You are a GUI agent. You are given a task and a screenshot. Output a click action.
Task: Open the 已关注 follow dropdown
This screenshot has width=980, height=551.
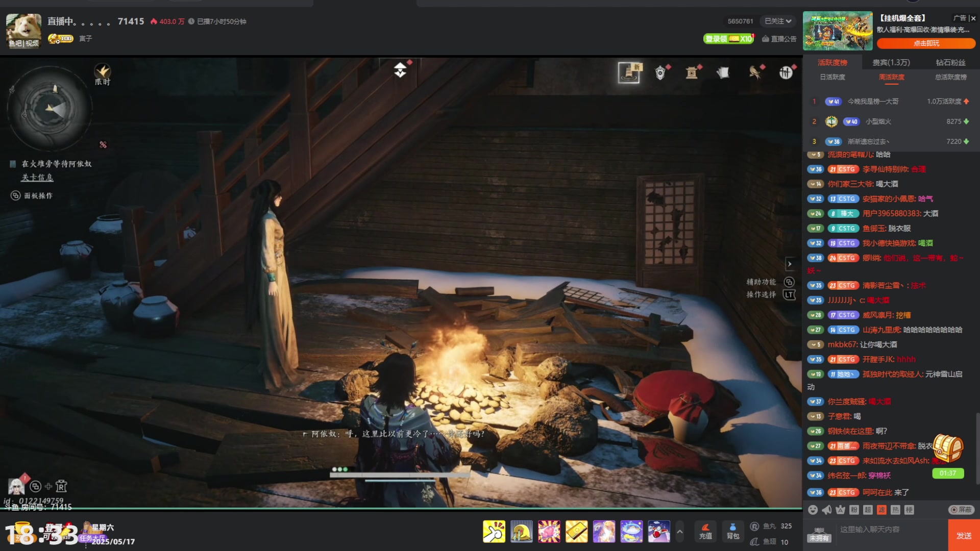tap(778, 21)
